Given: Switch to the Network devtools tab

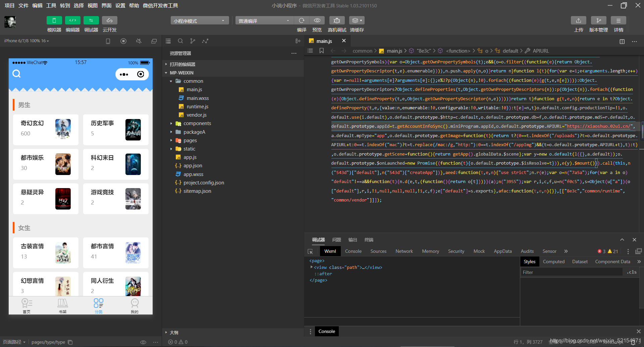Looking at the screenshot, I should point(404,251).
